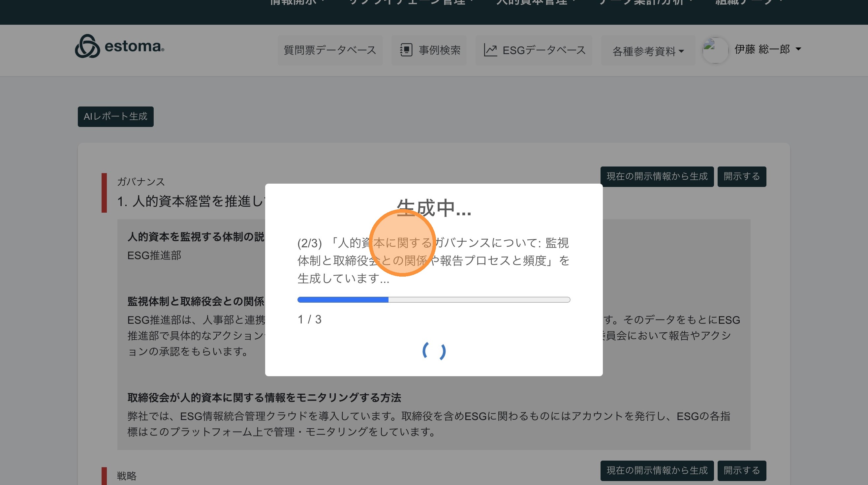Click ガバナンス section's 現在の開示情報から生成 button

pyautogui.click(x=657, y=176)
